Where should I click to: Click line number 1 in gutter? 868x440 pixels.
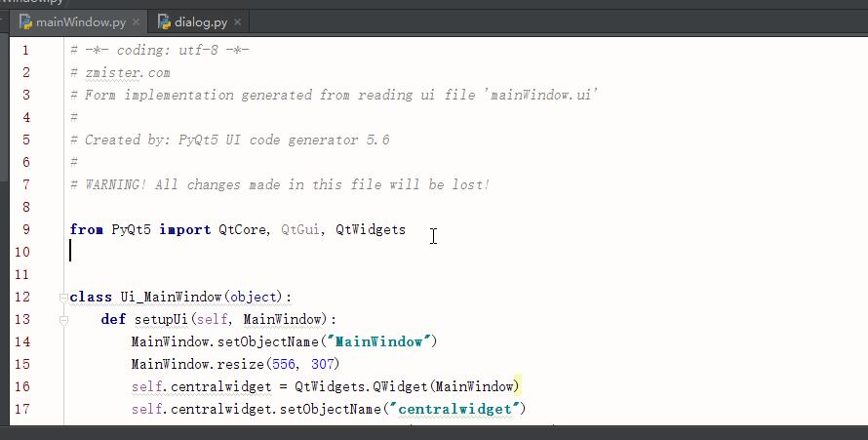tap(26, 51)
